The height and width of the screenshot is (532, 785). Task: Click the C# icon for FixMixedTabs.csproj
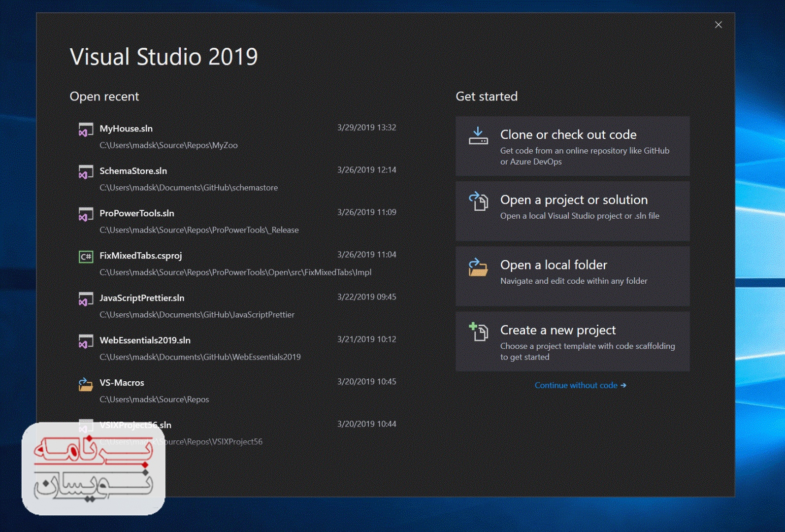[x=86, y=257]
